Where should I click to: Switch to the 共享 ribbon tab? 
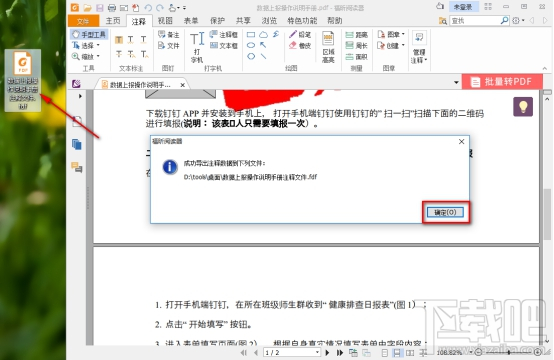pos(243,21)
